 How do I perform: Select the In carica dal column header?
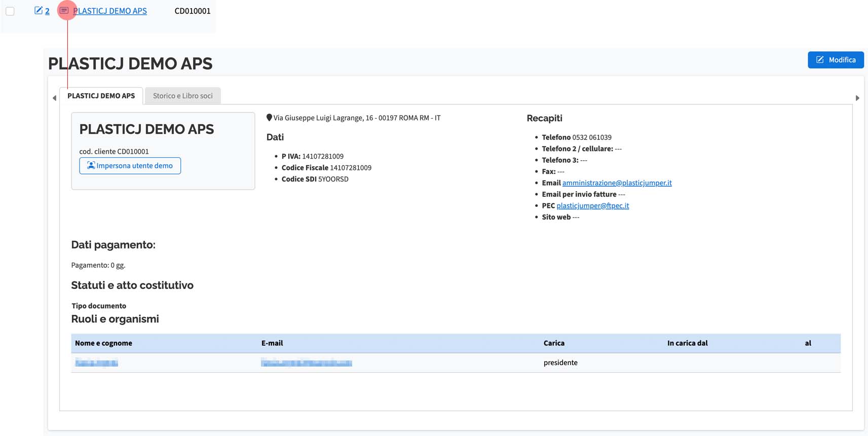pyautogui.click(x=687, y=343)
